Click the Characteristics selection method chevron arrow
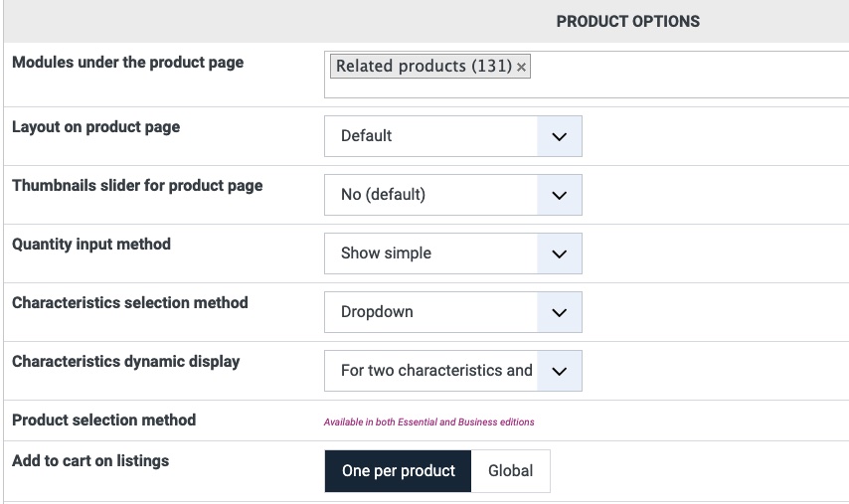This screenshot has width=849, height=504. pyautogui.click(x=559, y=312)
